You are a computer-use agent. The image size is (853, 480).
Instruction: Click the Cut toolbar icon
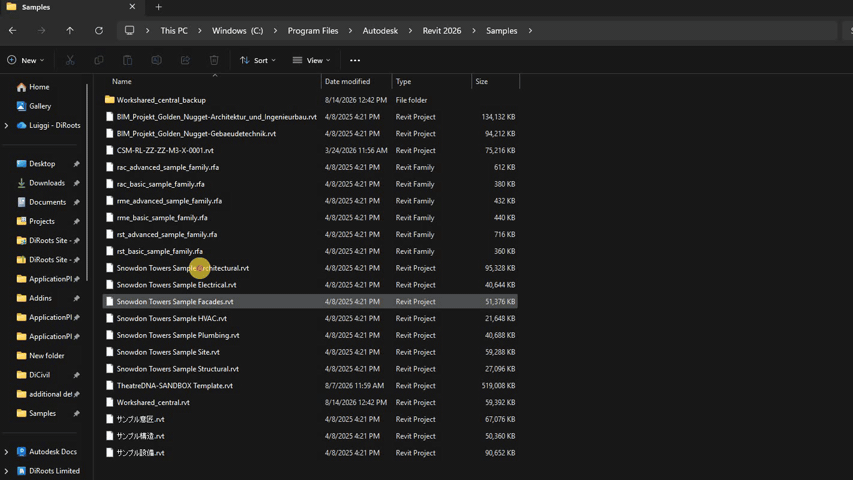tap(70, 60)
